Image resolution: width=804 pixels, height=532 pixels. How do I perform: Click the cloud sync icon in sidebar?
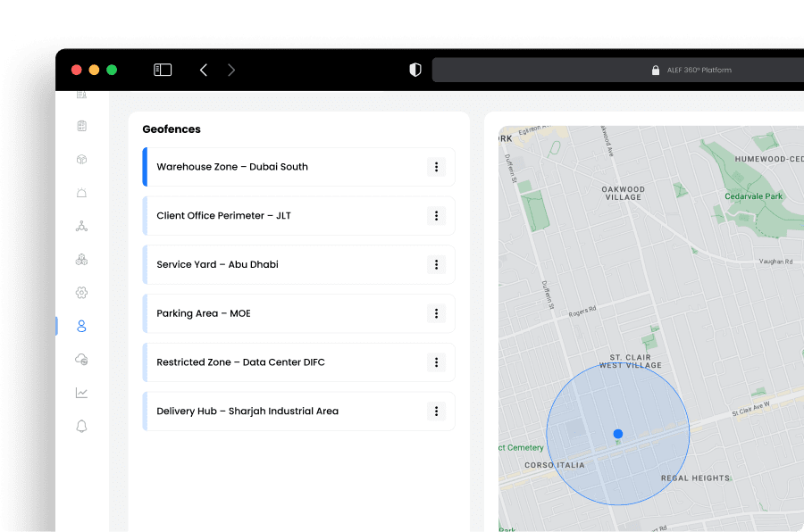[x=81, y=359]
